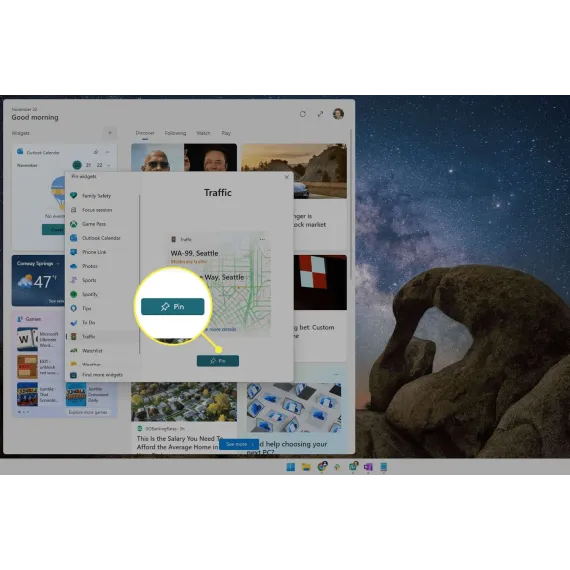This screenshot has width=570, height=570.
Task: Open File Explorer from taskbar
Action: tap(306, 467)
